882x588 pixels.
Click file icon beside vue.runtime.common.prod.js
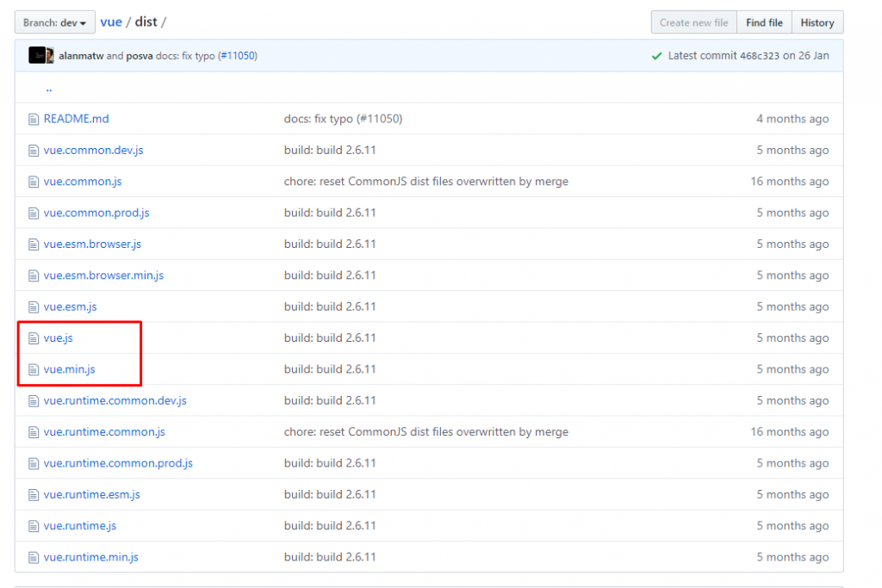pos(34,463)
